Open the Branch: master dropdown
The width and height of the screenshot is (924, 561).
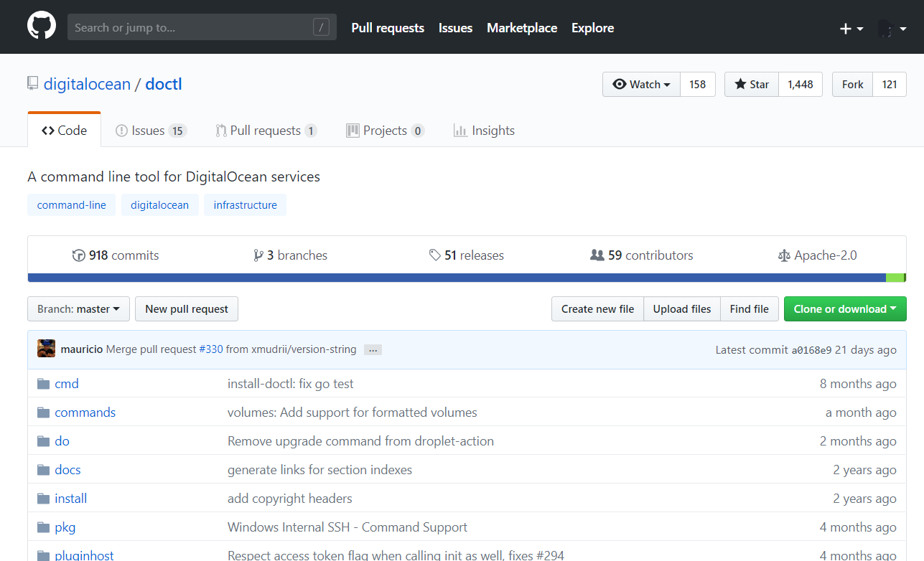pyautogui.click(x=79, y=308)
